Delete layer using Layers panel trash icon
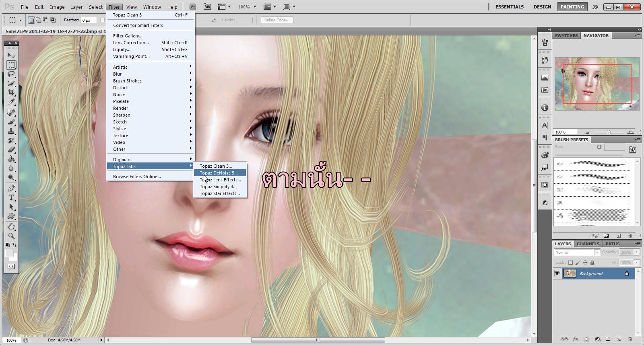 click(x=630, y=339)
